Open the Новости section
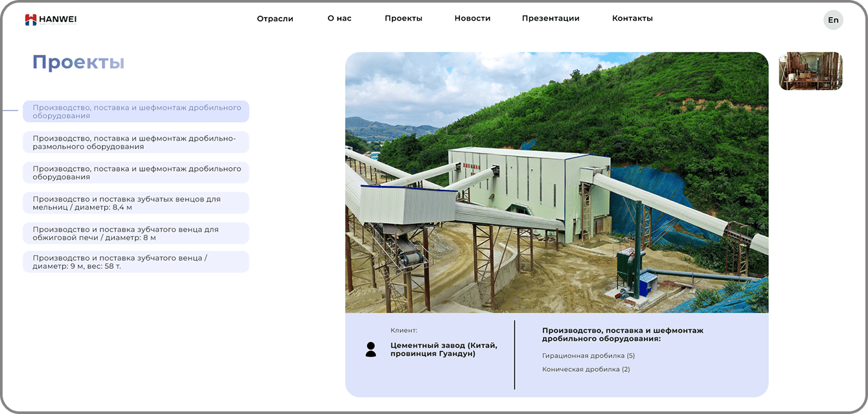This screenshot has width=868, height=414. point(472,19)
